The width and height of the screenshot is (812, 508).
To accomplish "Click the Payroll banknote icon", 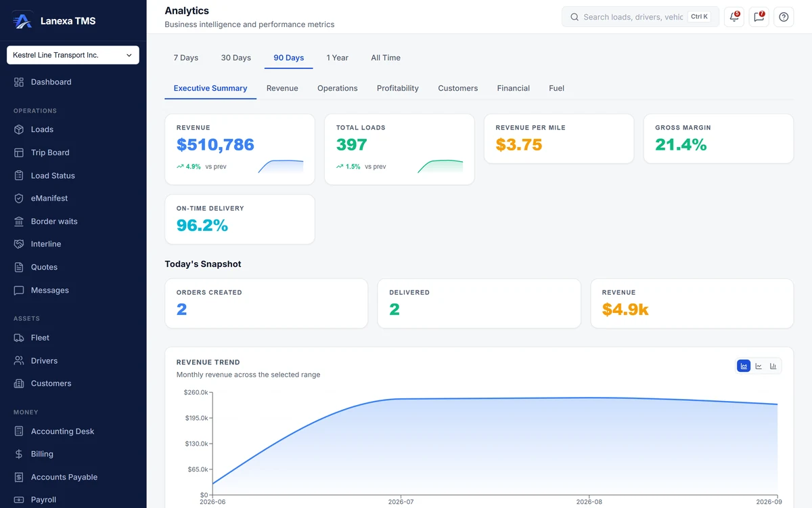I will tap(19, 500).
